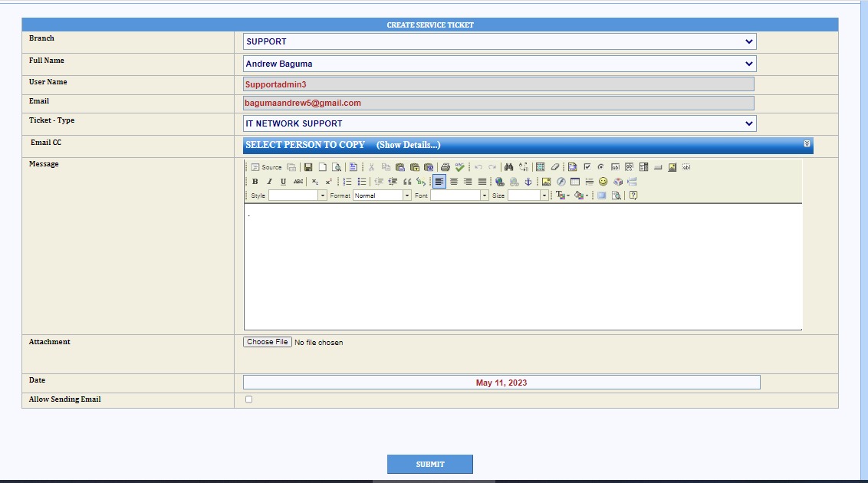Viewport: 868px width, 483px height.
Task: Click the insert checkbox form-field icon
Action: click(587, 167)
